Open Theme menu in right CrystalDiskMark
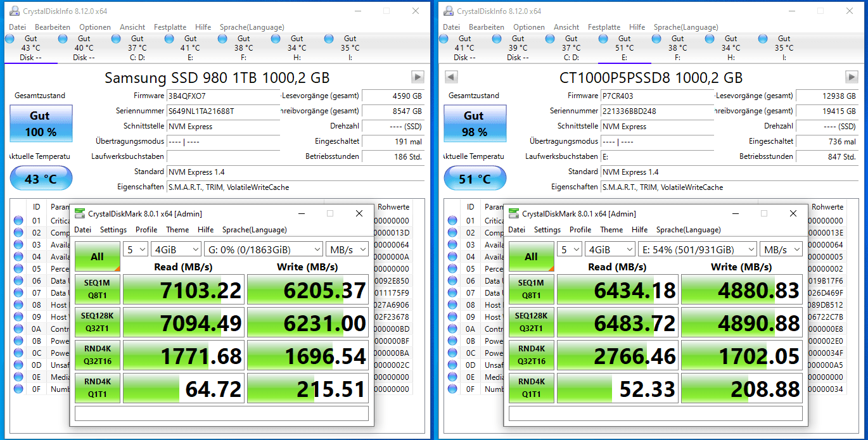 (x=611, y=230)
